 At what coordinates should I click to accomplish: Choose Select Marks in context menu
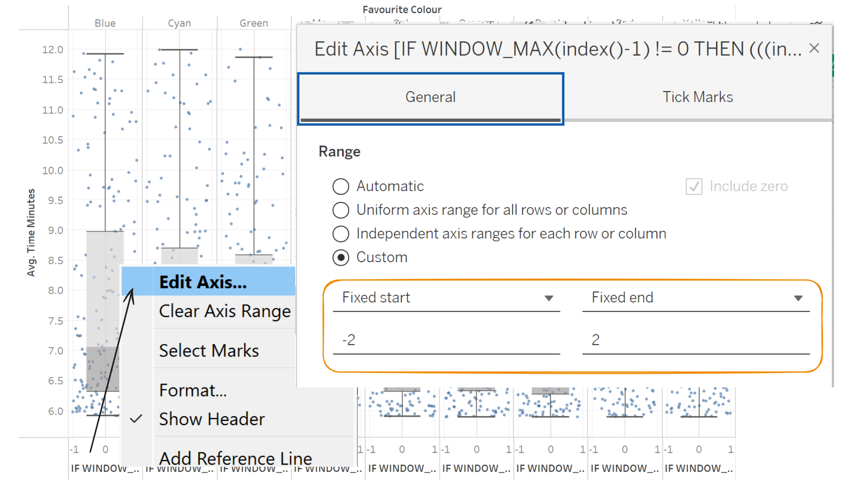click(x=209, y=351)
